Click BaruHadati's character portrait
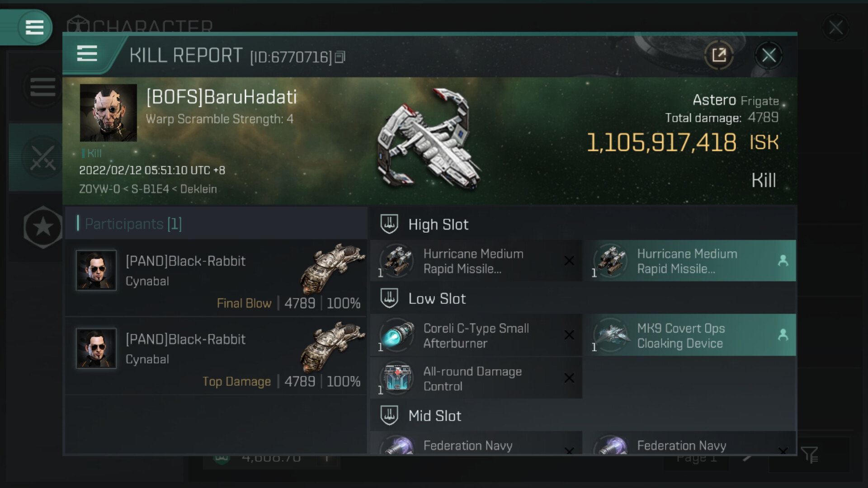The height and width of the screenshot is (488, 868). 108,113
